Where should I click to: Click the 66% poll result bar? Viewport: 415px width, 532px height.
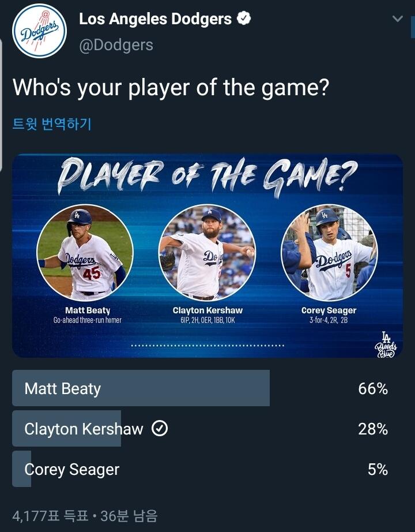point(141,388)
